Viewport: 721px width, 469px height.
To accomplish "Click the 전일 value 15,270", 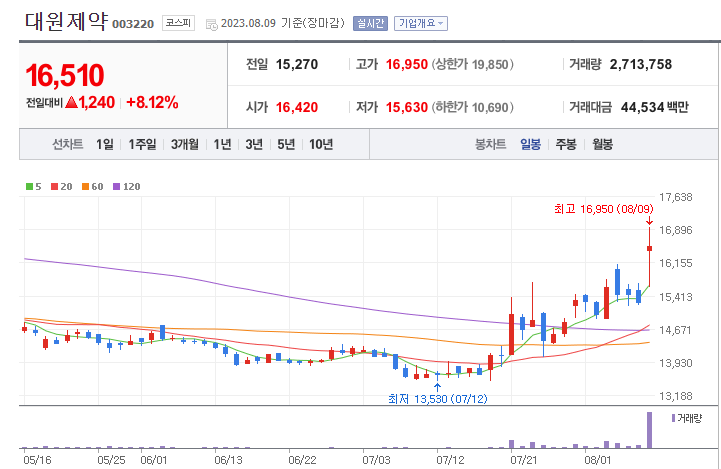I will (x=297, y=64).
